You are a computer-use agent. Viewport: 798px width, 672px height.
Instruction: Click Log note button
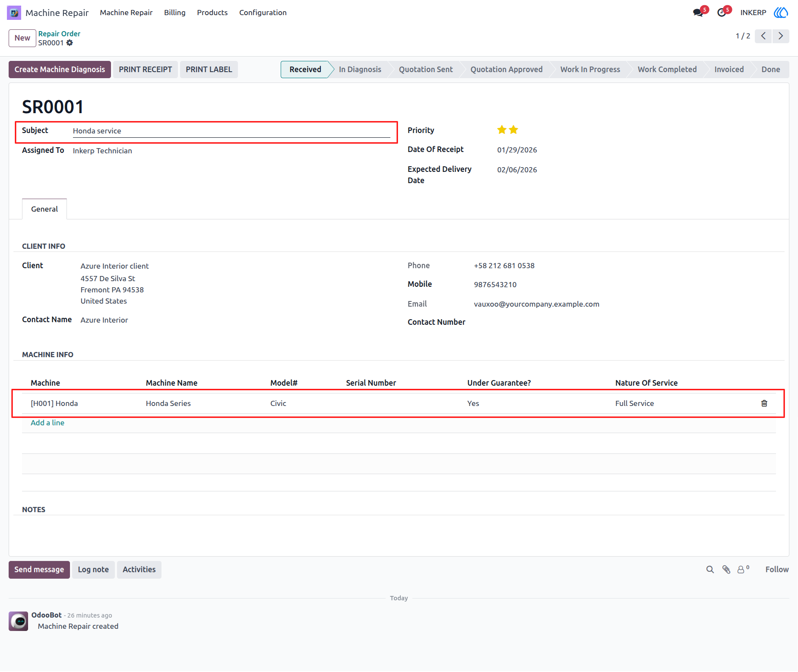(x=93, y=570)
